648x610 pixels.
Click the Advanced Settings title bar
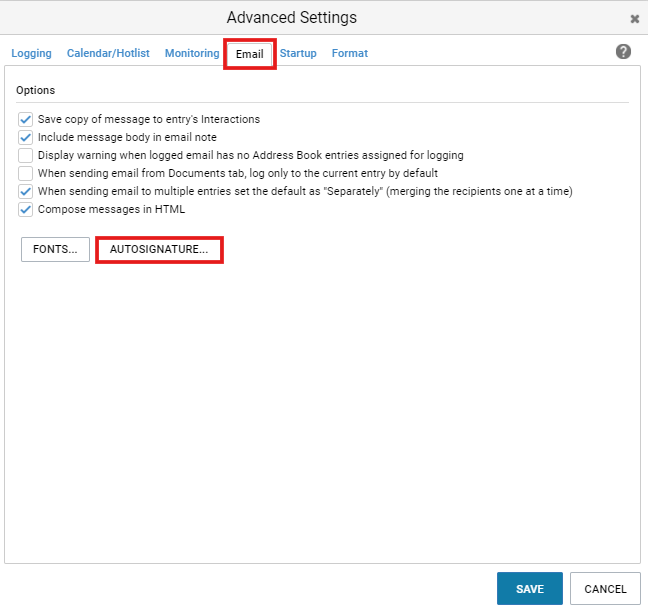click(x=291, y=18)
